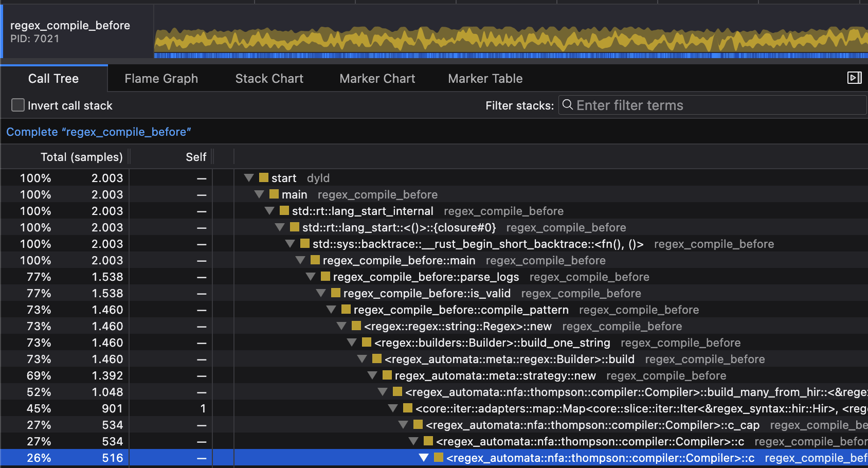Click yellow square next to Compiler>::c_cap

click(418, 424)
